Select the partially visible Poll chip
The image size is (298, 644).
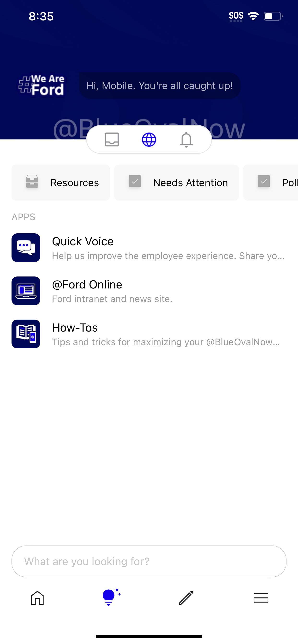pos(271,183)
